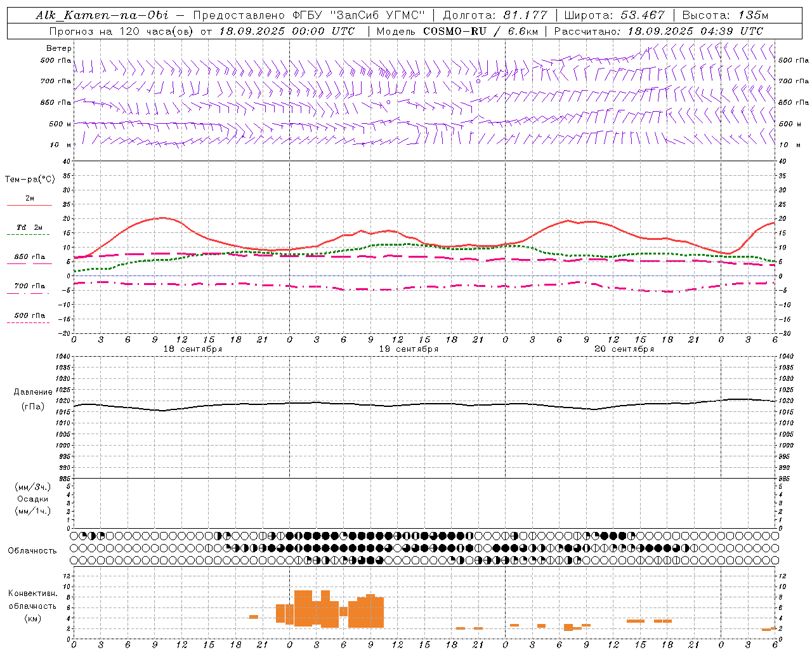
Task: Click the 40 value on left temperature axis
Action: click(x=67, y=162)
